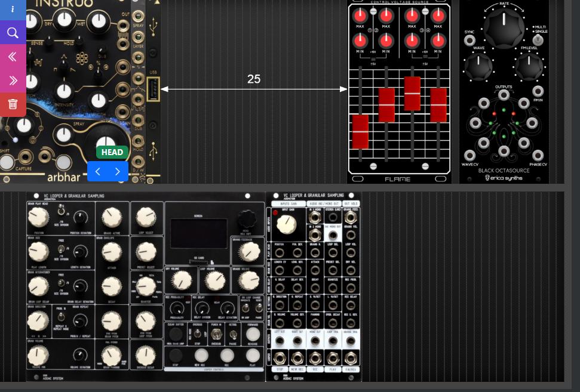Viewport: 580px width, 392px height.
Task: Click the ADDAC looper screen display
Action: pyautogui.click(x=199, y=233)
